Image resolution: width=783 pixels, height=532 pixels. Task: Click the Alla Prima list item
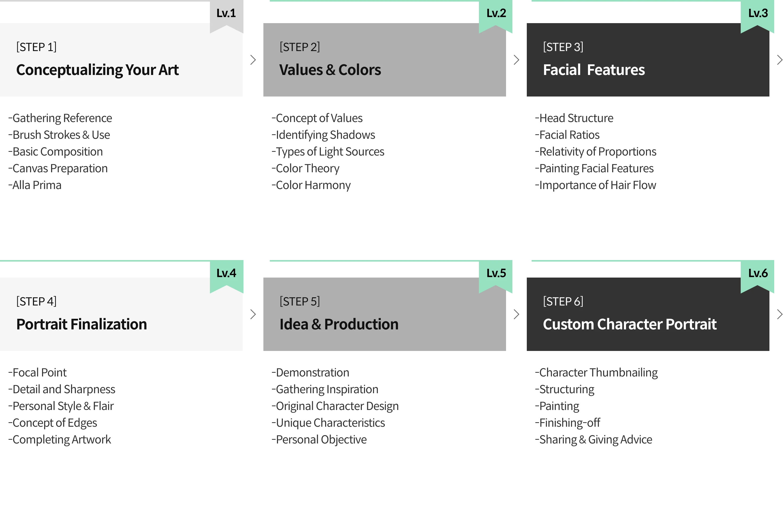(x=35, y=185)
